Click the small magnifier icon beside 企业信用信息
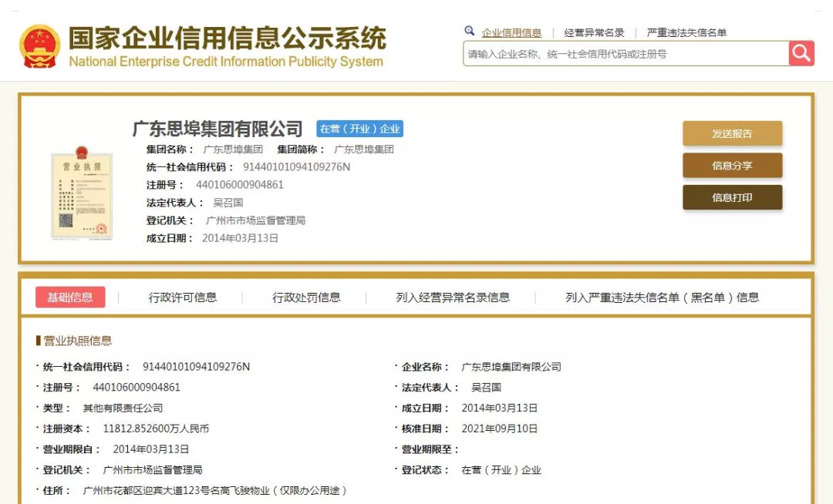Viewport: 833px width, 504px height. [469, 32]
